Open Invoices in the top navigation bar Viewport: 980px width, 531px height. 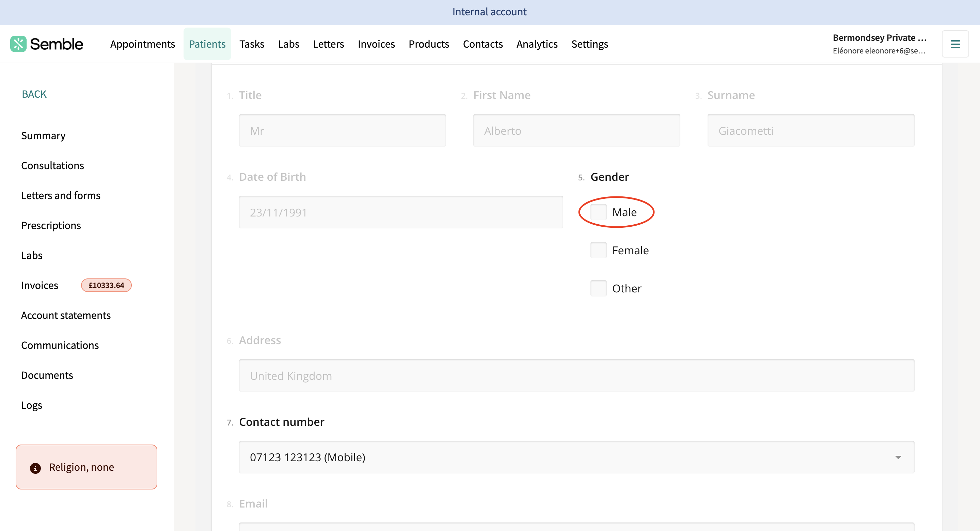pyautogui.click(x=376, y=44)
